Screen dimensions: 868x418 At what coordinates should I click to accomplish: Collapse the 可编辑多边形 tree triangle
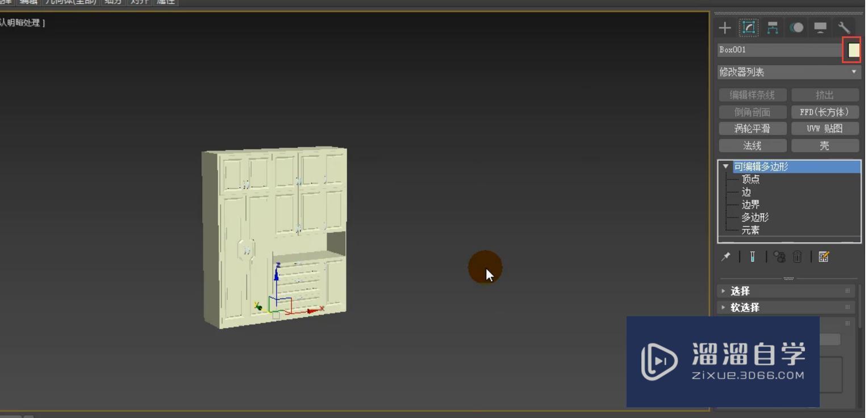point(725,166)
